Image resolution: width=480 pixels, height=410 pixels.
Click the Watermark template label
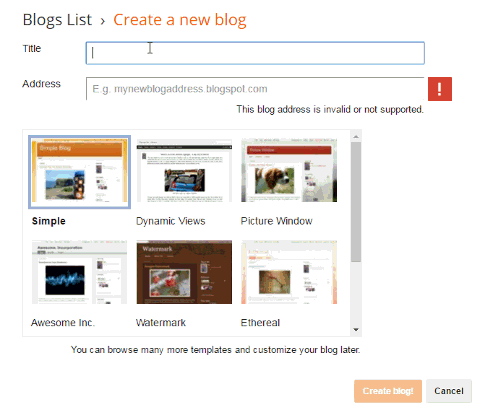(161, 323)
